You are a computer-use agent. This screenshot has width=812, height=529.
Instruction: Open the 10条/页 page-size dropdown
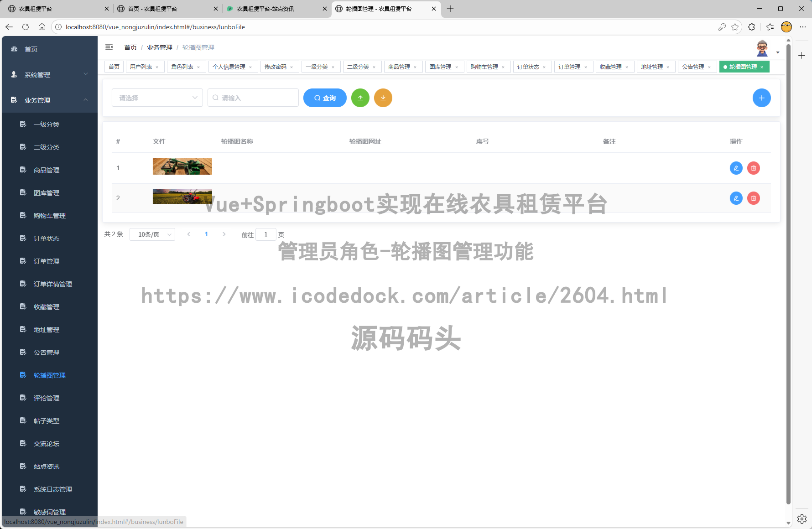(x=152, y=234)
